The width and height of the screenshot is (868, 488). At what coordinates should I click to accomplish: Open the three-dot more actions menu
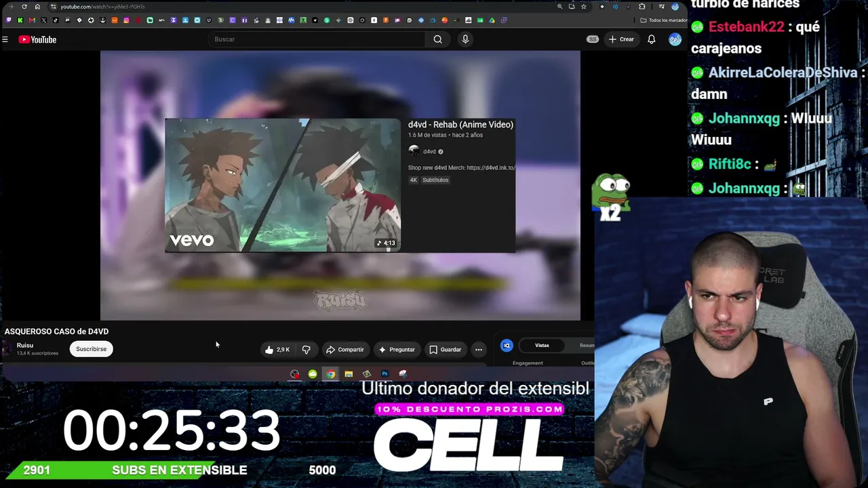click(479, 350)
